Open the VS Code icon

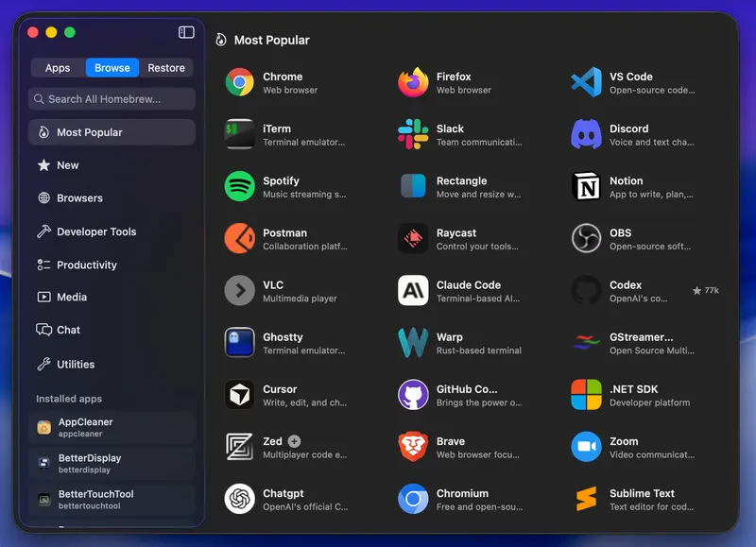point(586,82)
